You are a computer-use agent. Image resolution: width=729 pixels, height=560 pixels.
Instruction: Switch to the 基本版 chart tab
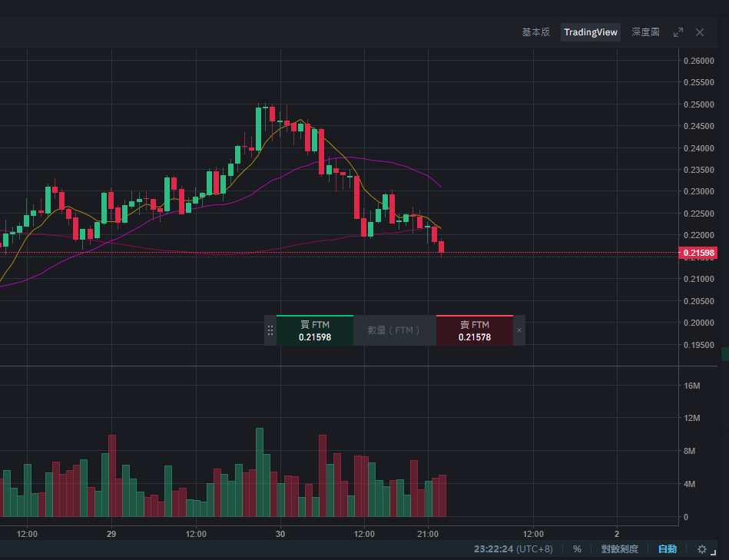(x=535, y=32)
